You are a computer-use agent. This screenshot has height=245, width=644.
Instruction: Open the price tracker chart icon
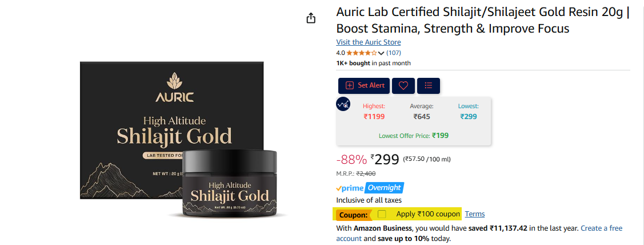pos(342,104)
